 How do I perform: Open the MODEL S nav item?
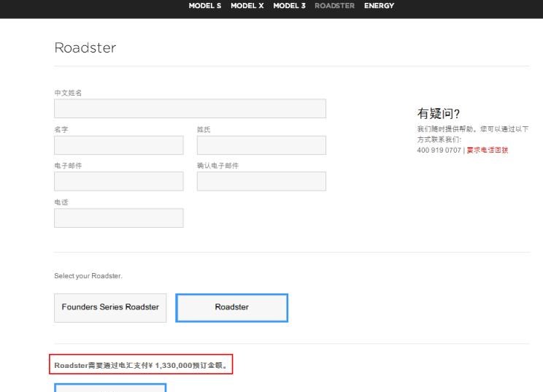click(204, 6)
